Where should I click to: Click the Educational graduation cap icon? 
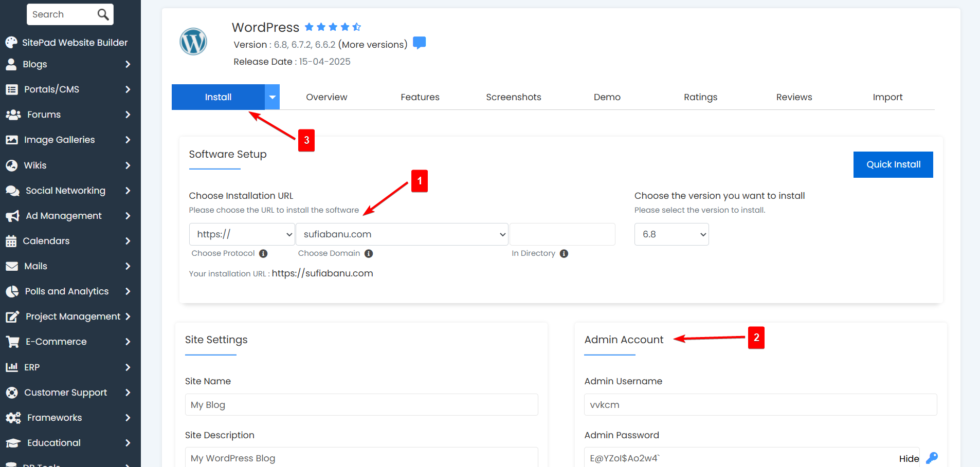(13, 443)
